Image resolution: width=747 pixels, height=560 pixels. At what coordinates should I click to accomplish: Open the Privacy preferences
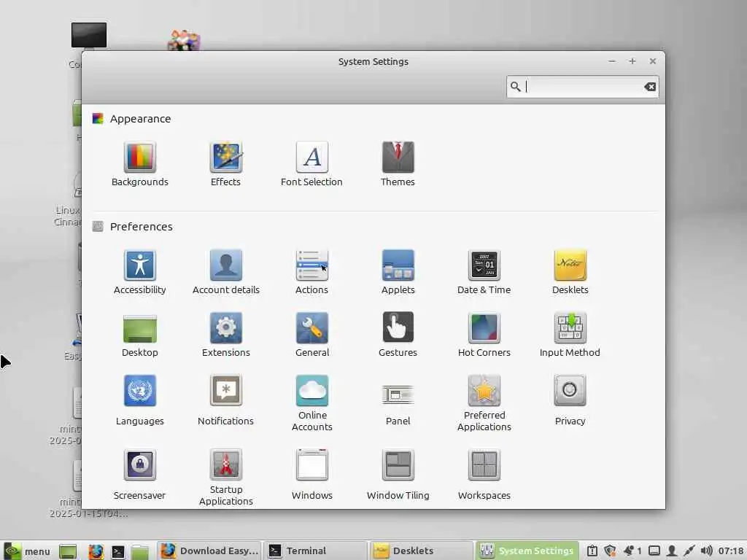[570, 400]
